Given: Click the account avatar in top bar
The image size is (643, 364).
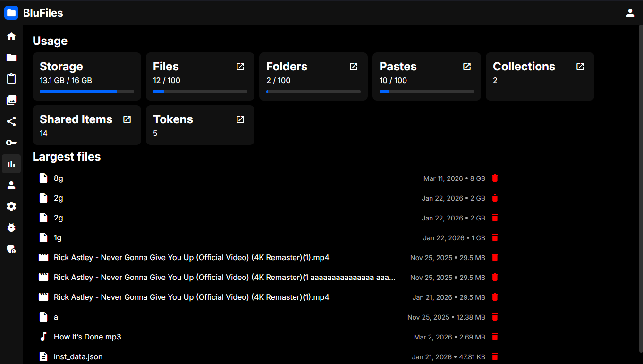Looking at the screenshot, I should click(630, 13).
